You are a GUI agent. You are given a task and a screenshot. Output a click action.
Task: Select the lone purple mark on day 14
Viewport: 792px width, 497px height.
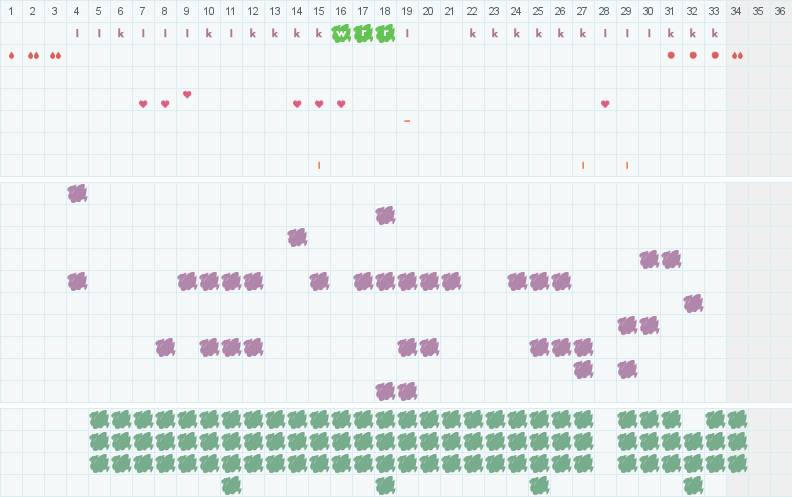point(297,237)
